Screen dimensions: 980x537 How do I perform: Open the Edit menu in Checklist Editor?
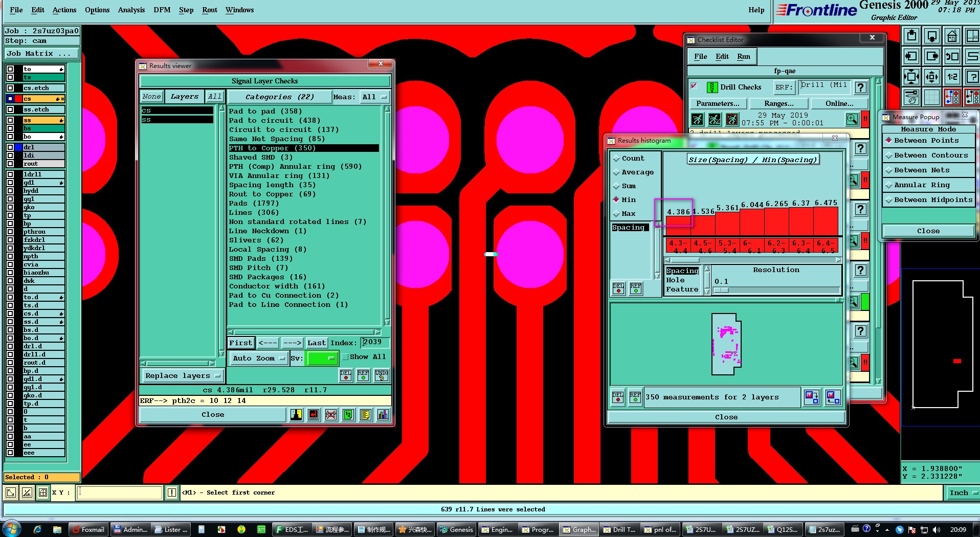point(722,57)
